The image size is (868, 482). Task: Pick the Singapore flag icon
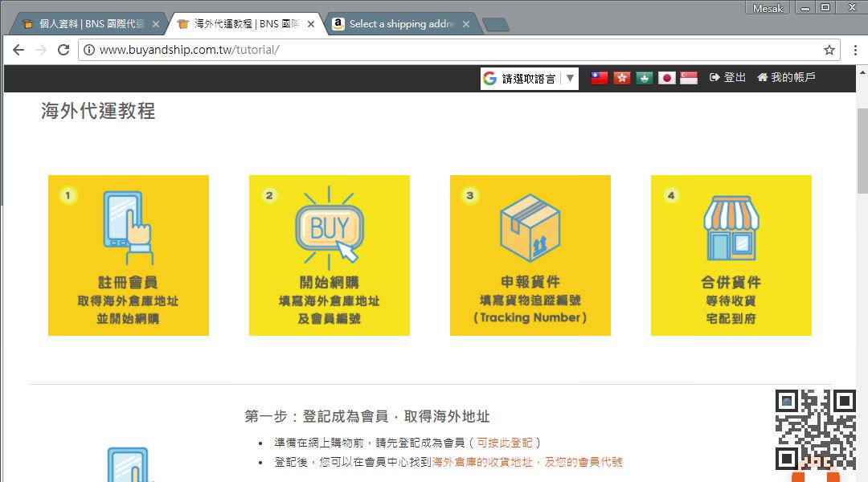689,78
